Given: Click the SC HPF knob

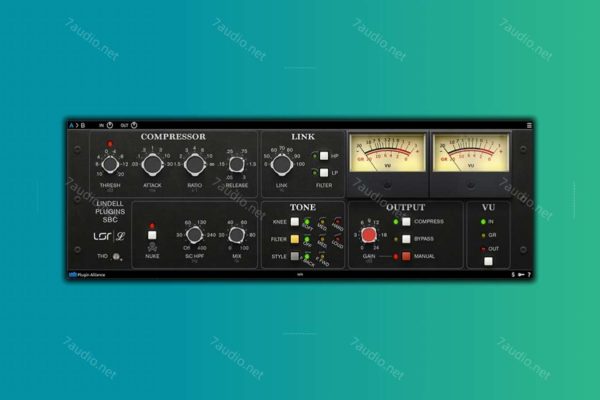Looking at the screenshot, I should pos(194,235).
